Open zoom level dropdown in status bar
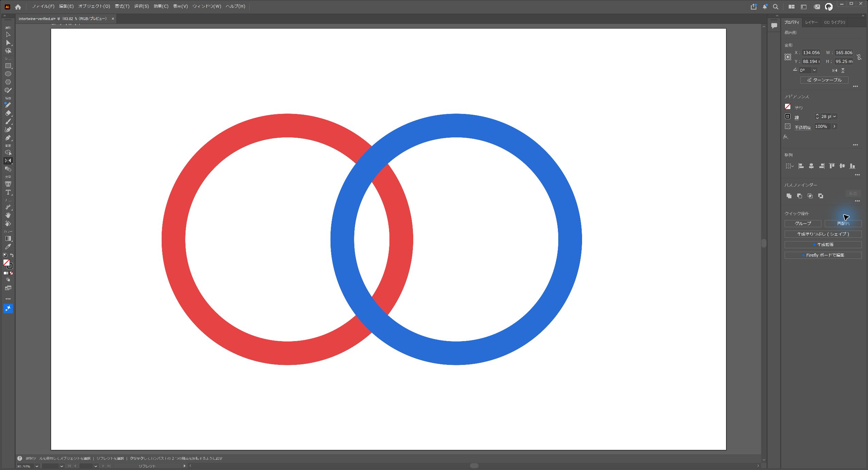The image size is (868, 470). point(37,466)
